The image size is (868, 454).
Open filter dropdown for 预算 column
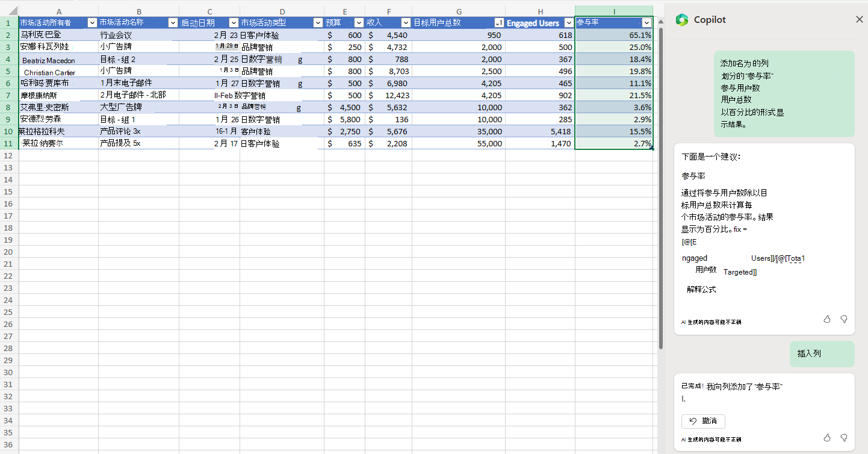(359, 23)
